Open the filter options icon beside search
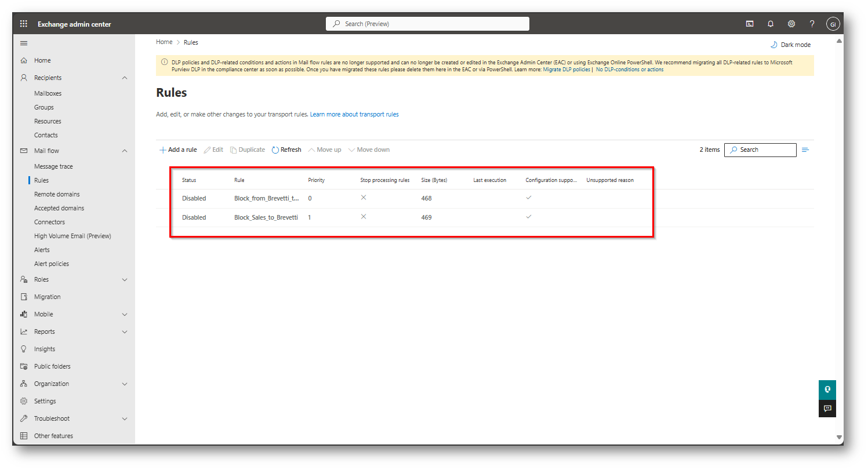This screenshot has width=868, height=470. (805, 150)
